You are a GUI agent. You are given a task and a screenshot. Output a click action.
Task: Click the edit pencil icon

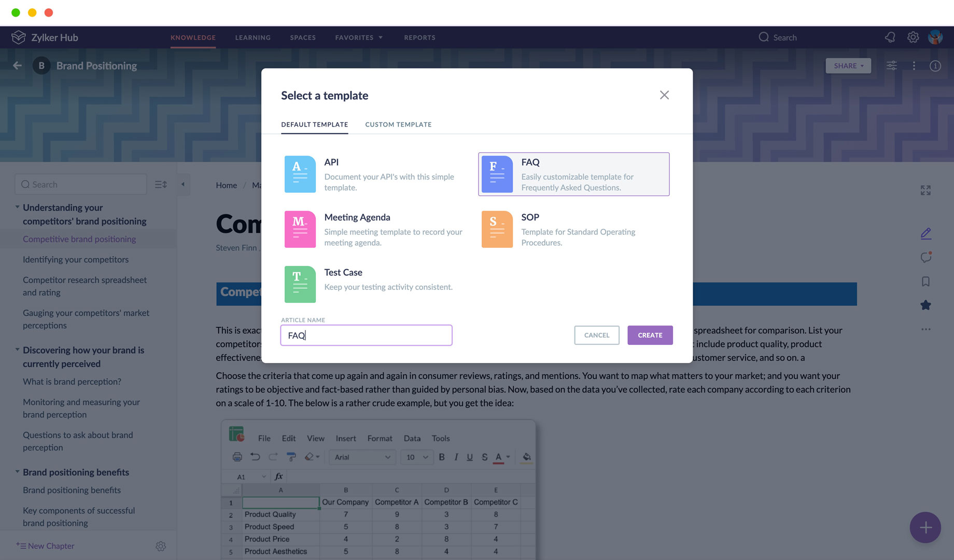click(x=925, y=233)
